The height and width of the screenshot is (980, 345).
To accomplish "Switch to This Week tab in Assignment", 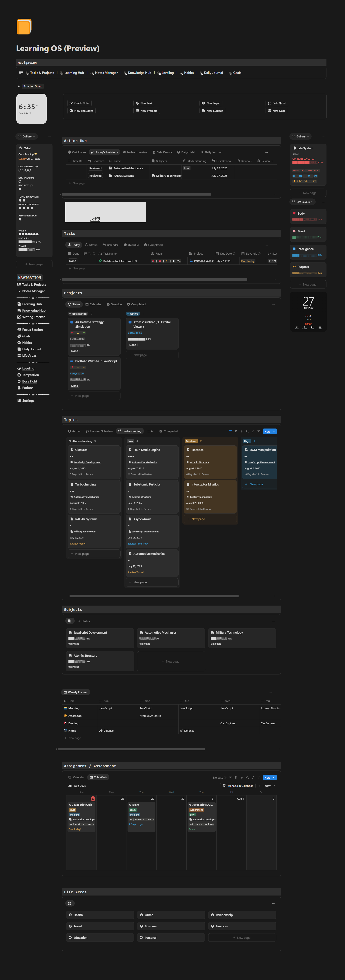I will (x=98, y=778).
